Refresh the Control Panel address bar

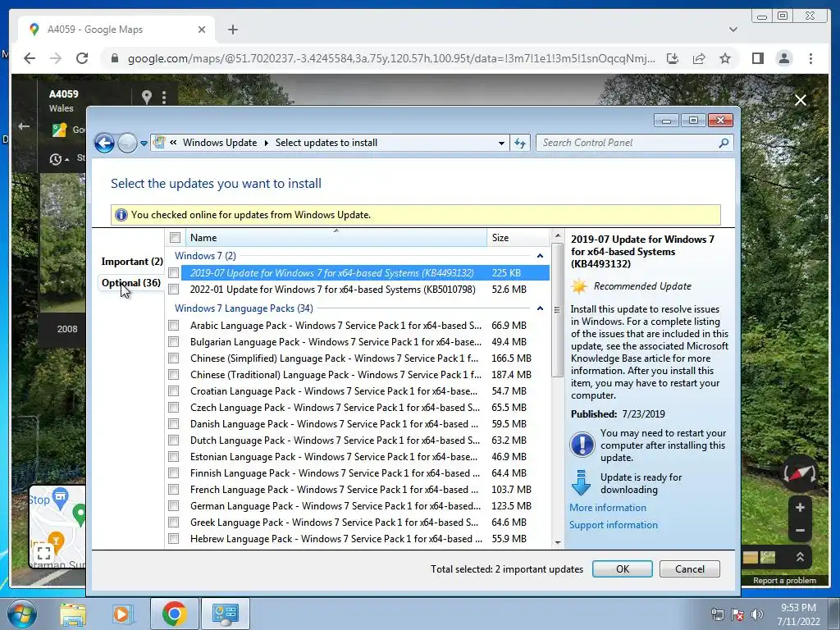click(520, 143)
